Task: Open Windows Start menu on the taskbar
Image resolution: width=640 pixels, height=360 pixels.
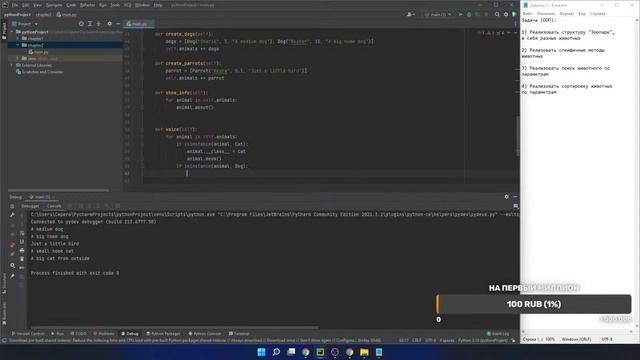Action: (262, 352)
